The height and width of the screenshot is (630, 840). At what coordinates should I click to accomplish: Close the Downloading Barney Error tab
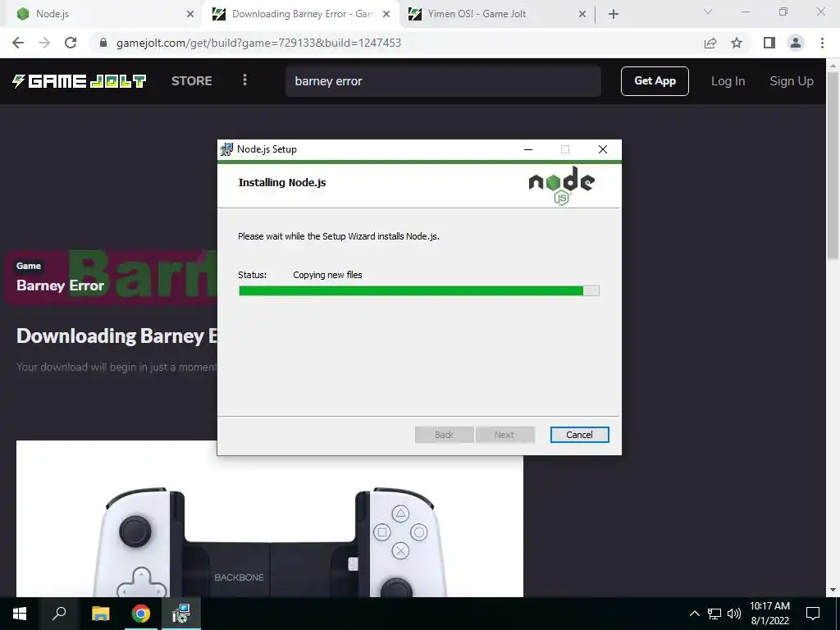386,14
